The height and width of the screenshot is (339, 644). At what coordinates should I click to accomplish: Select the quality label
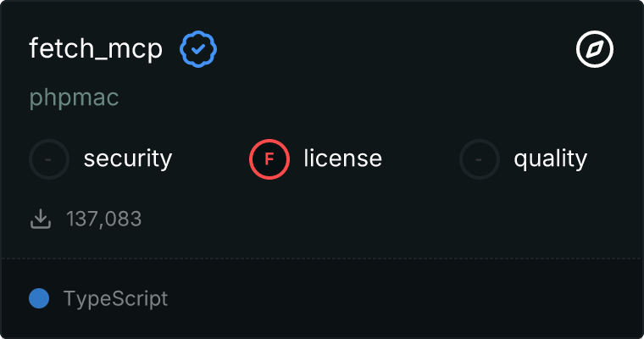point(550,158)
